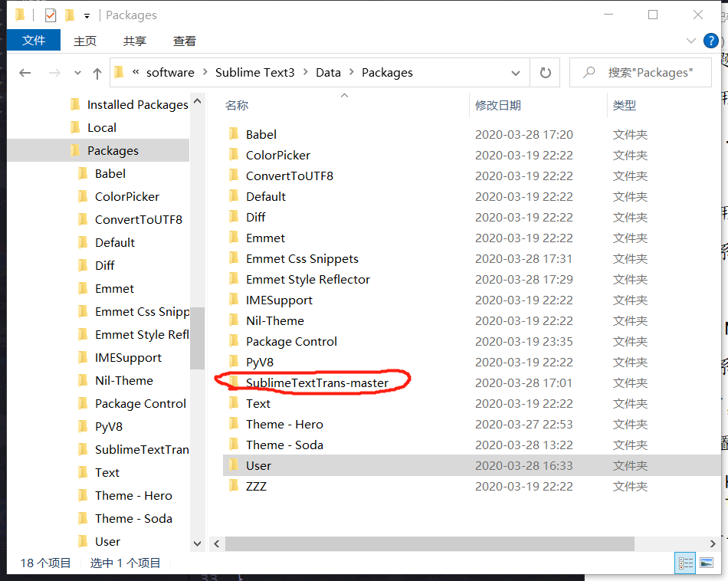
Task: Click the Back navigation arrow
Action: (25, 73)
